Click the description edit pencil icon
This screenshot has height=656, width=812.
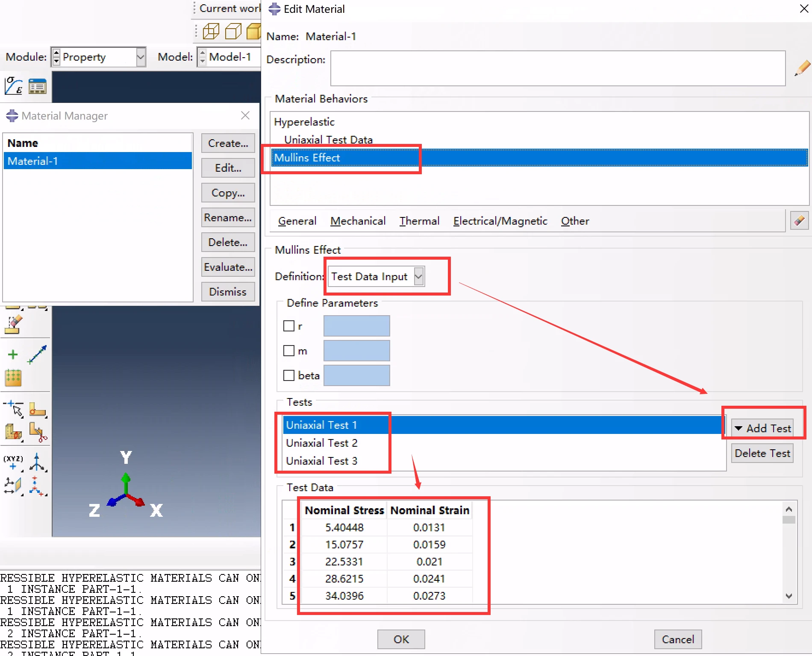[802, 68]
